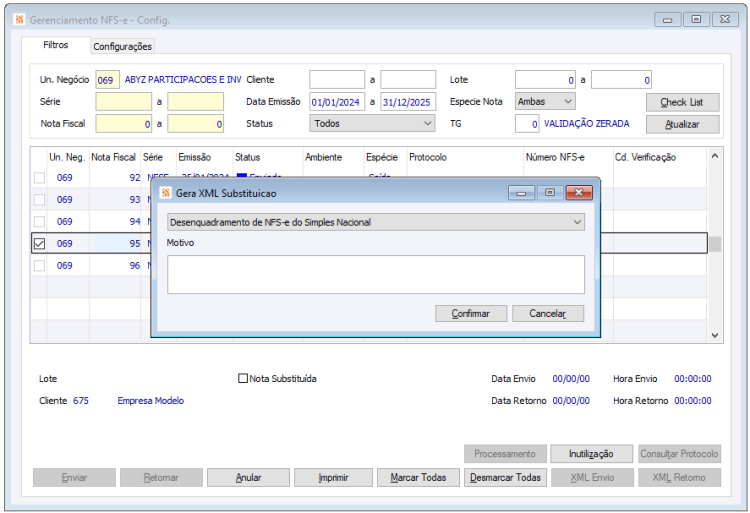
Task: Click the Anular button
Action: (x=248, y=477)
